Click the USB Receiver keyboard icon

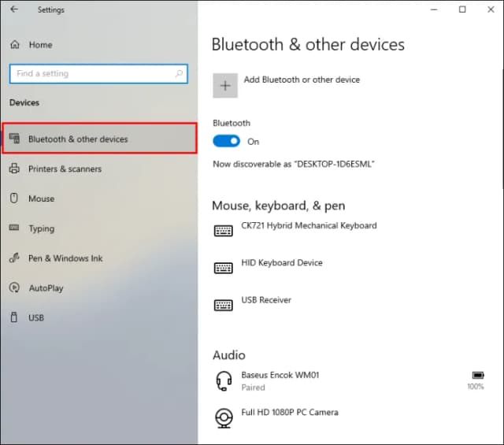click(x=224, y=305)
